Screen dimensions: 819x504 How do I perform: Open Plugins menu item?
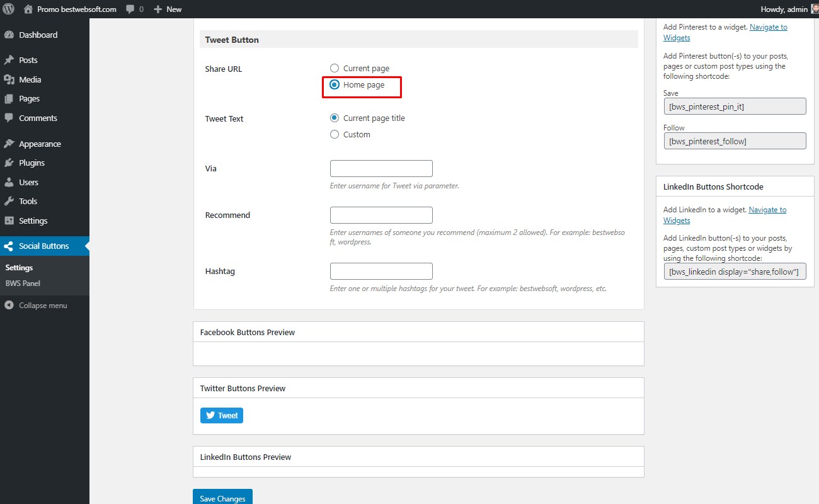click(x=44, y=163)
